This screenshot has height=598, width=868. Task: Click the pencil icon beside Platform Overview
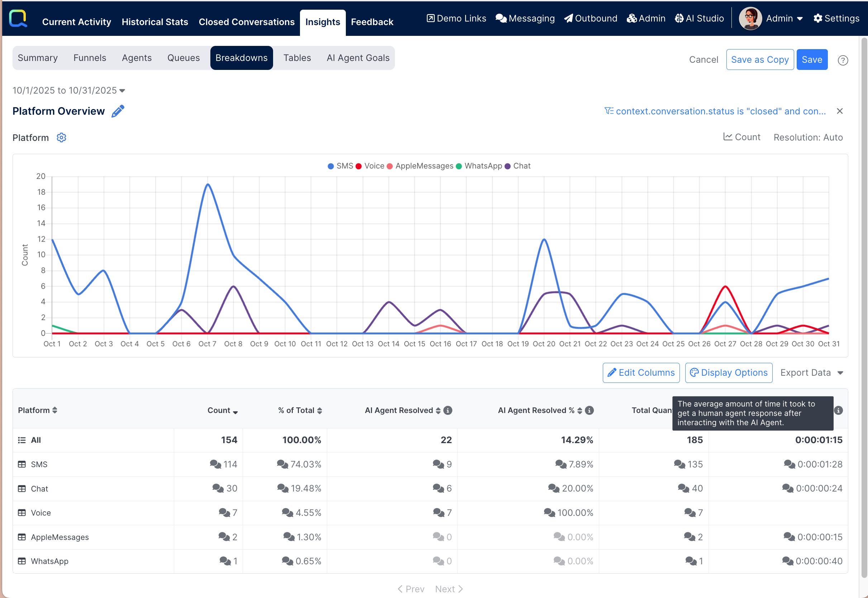(118, 111)
